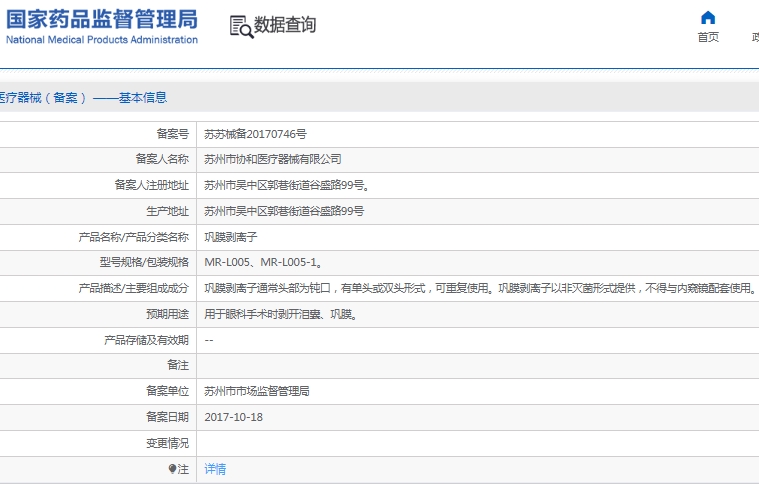Click the 备注 field label

[178, 365]
